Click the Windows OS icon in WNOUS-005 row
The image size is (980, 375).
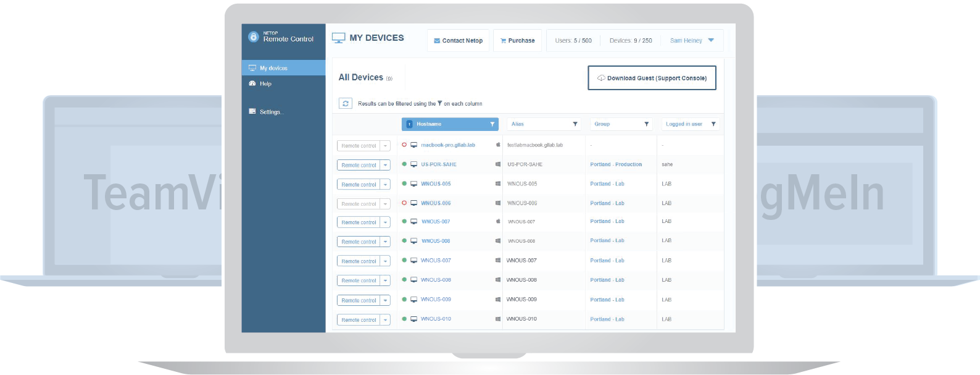(498, 183)
